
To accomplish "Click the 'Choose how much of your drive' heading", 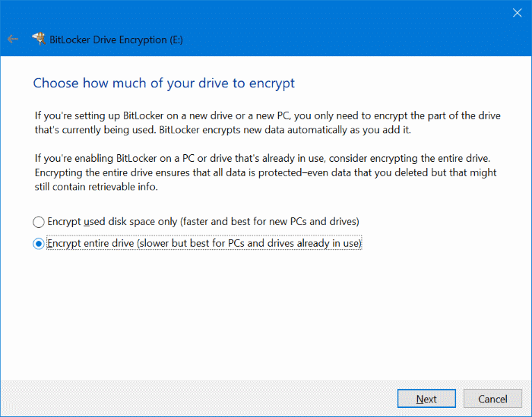I will 163,82.
